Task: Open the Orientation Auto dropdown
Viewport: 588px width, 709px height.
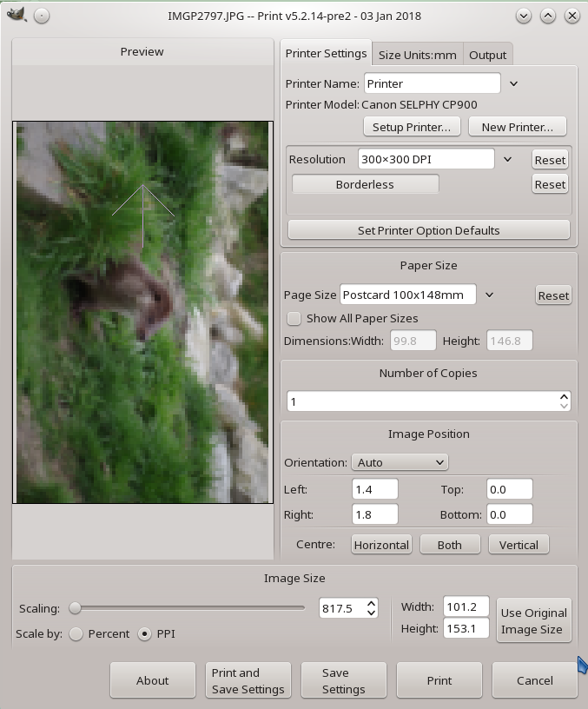Action: (x=400, y=462)
